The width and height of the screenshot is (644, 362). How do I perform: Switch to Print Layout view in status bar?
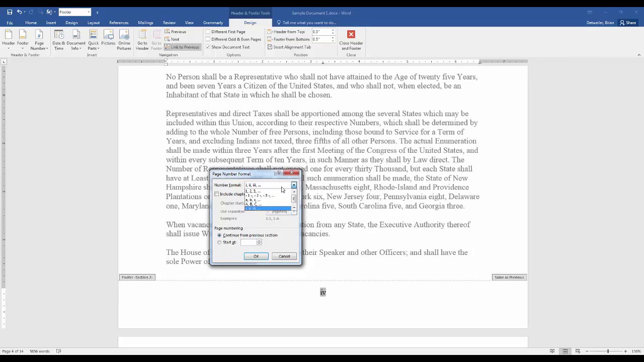point(565,351)
